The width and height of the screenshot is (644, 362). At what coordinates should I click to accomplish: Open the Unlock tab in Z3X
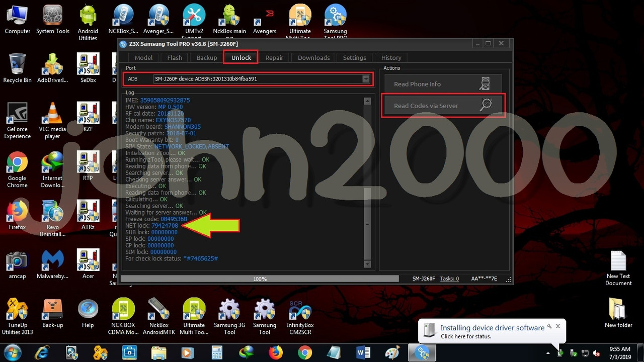(241, 57)
